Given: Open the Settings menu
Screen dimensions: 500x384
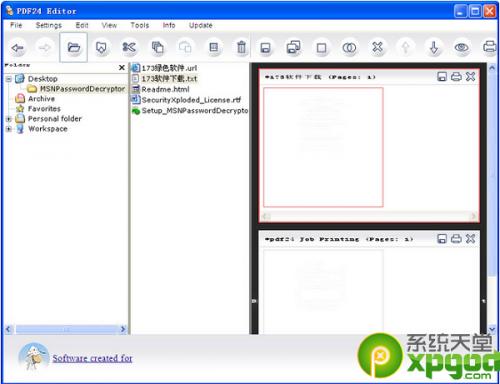Looking at the screenshot, I should click(49, 25).
